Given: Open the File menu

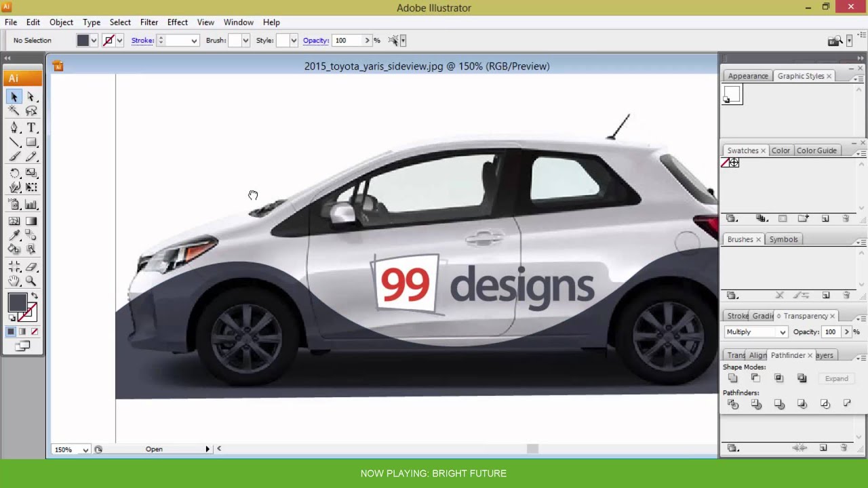Looking at the screenshot, I should pyautogui.click(x=11, y=22).
